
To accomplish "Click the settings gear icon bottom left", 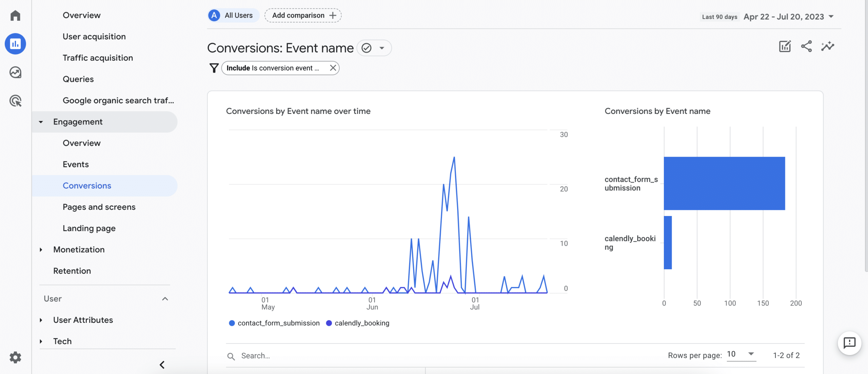I will [x=15, y=357].
